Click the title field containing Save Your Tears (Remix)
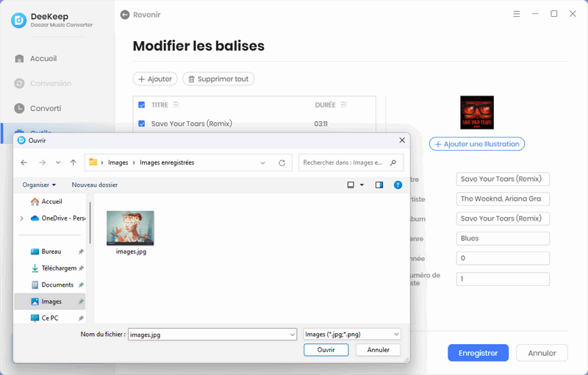The image size is (588, 375). pos(503,179)
